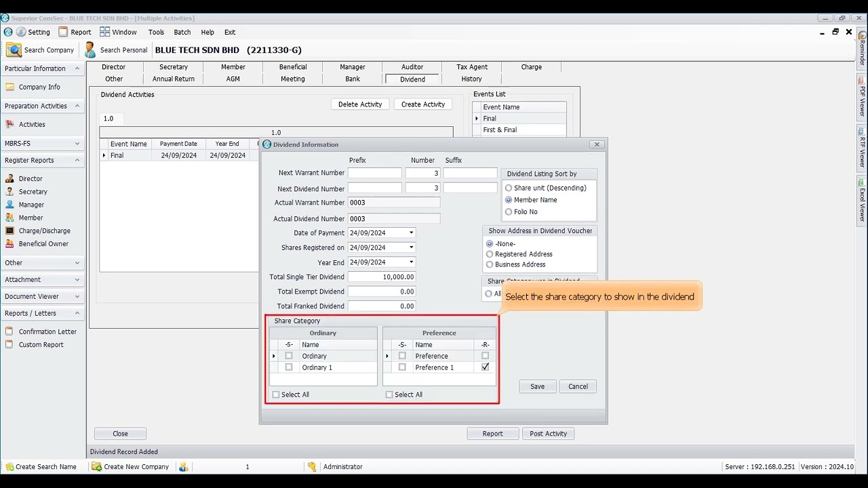
Task: Untick the -R- checkbox for Preference 1
Action: [485, 367]
